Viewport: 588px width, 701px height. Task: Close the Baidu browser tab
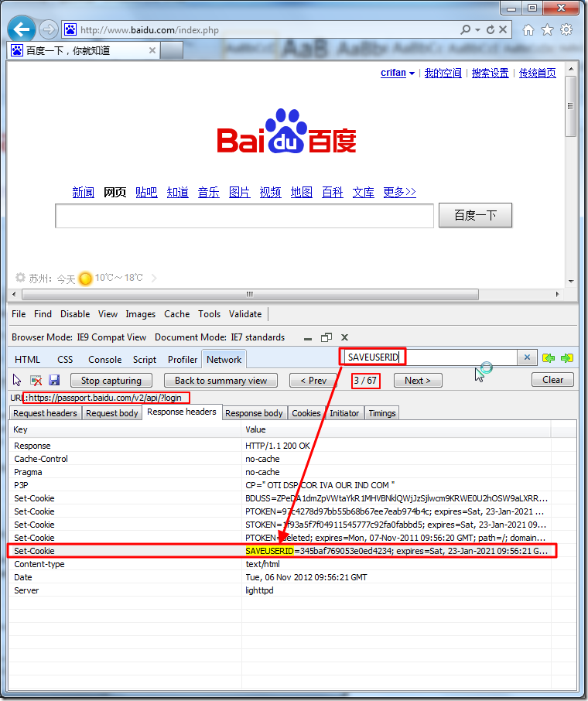click(x=152, y=50)
